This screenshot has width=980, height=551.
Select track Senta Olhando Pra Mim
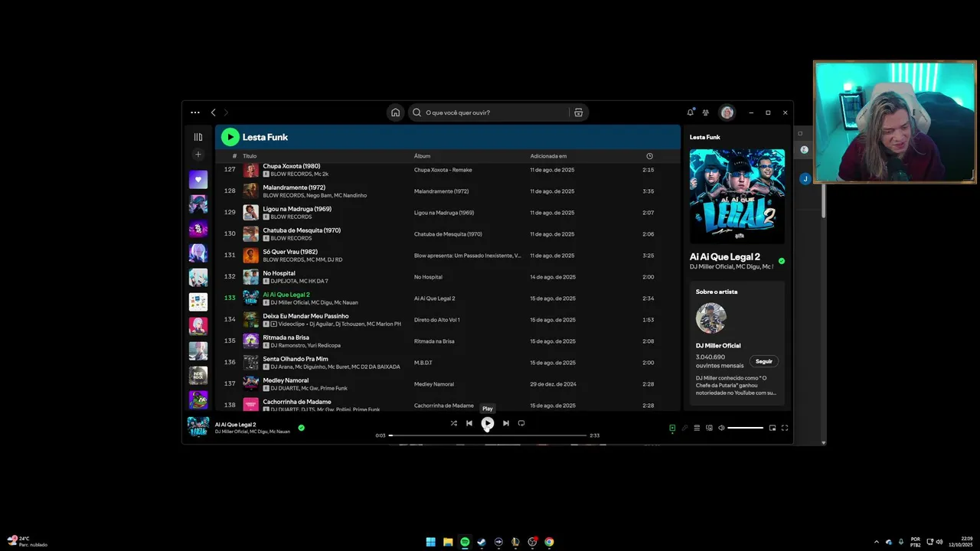coord(448,362)
